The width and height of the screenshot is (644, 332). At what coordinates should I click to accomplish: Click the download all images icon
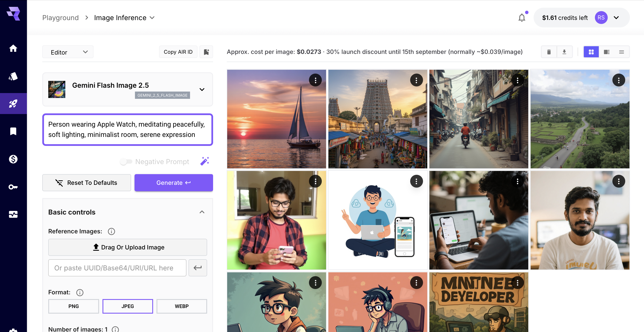pos(564,52)
